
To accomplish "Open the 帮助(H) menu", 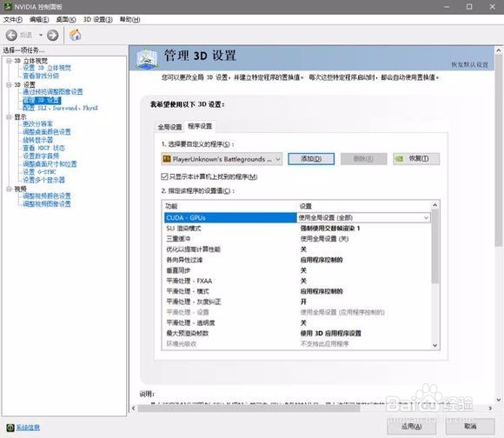I will click(129, 20).
